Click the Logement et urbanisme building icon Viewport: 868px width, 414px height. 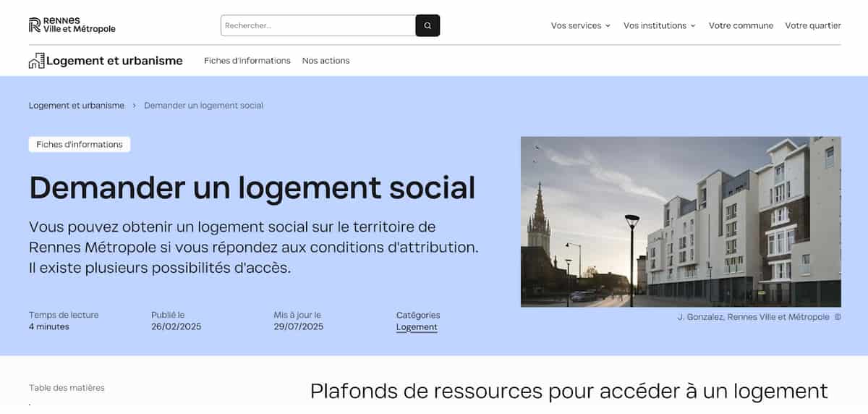click(36, 61)
